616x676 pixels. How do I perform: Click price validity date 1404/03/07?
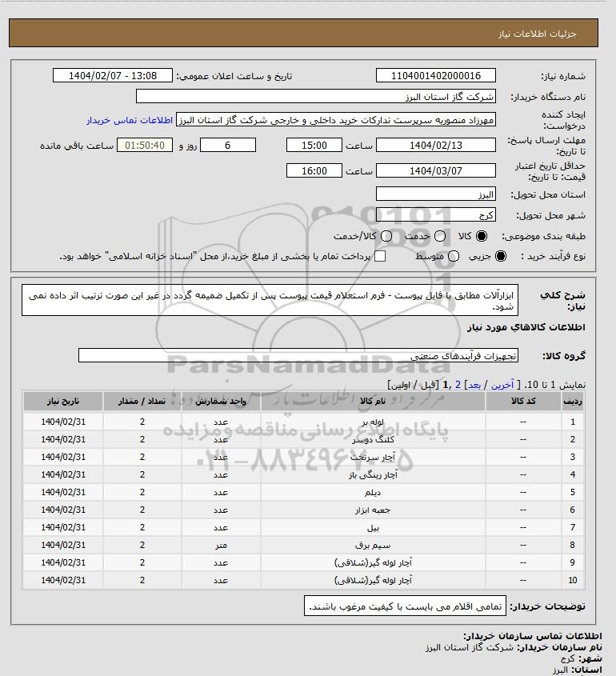(436, 170)
